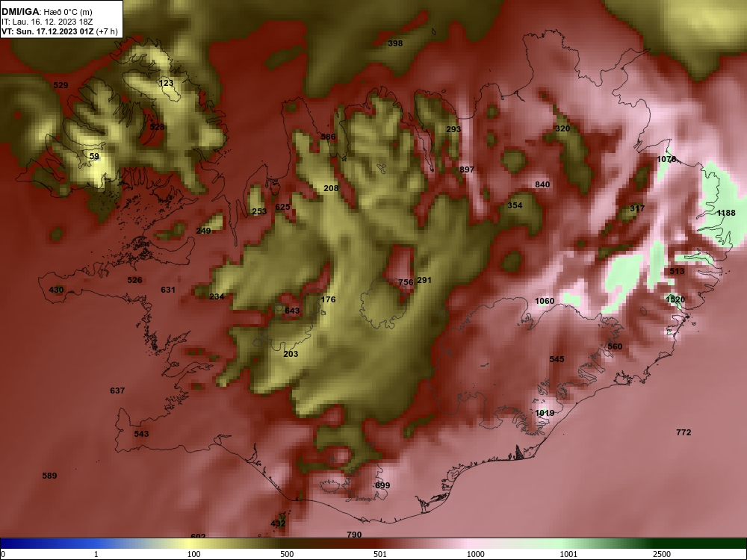
Task: Click the map value 1078
Action: click(666, 159)
